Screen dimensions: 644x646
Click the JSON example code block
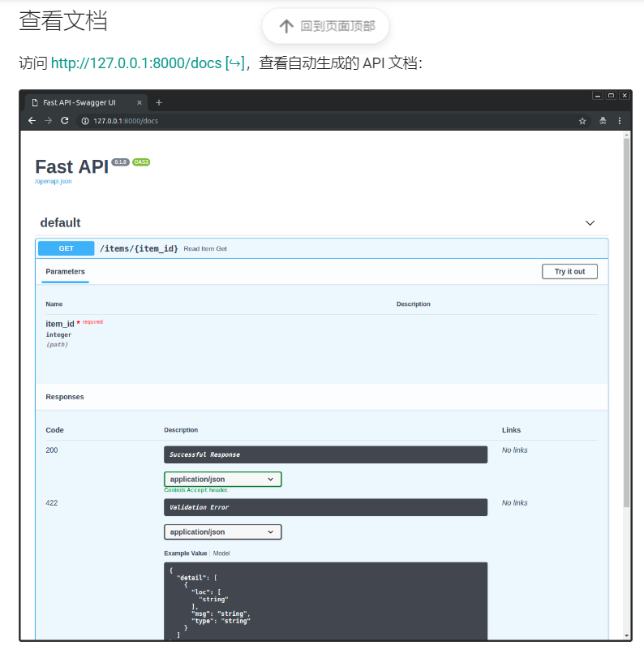[325, 601]
